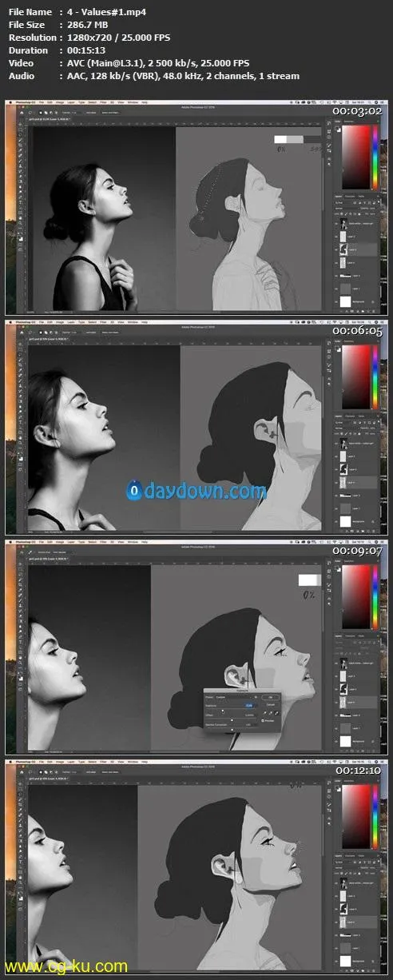Open the Preset dropdown in the Exposure dialog
This screenshot has width=393, height=980.
coord(233,697)
